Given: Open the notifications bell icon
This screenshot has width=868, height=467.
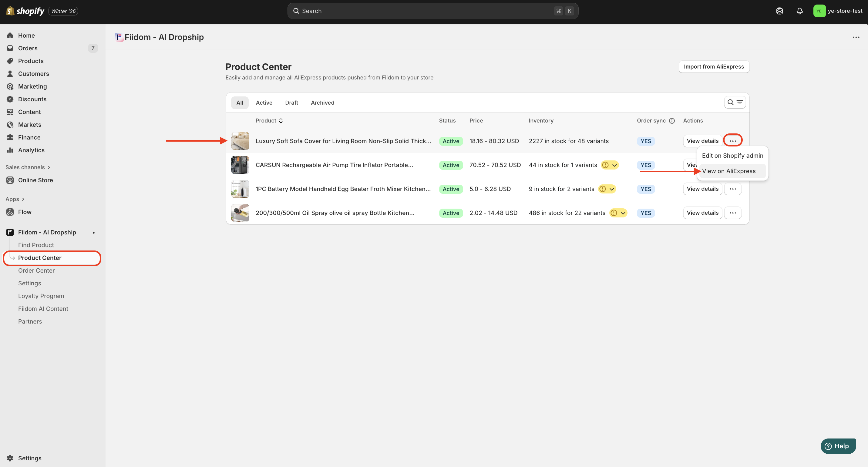Looking at the screenshot, I should tap(799, 11).
